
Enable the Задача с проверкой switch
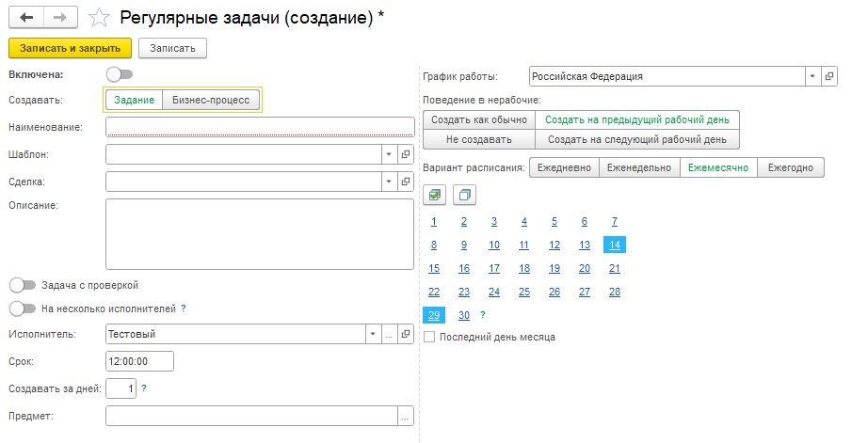23,285
